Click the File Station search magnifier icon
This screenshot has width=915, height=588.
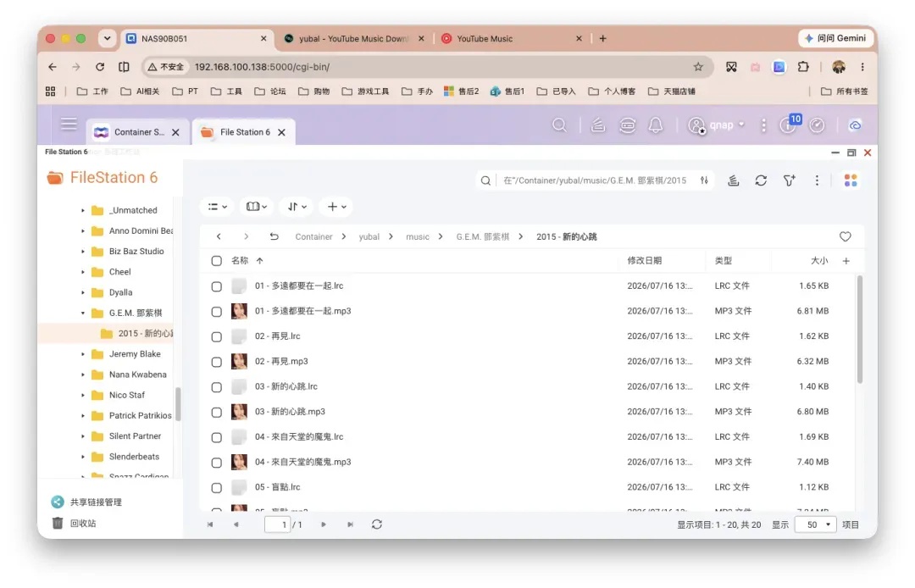(485, 180)
